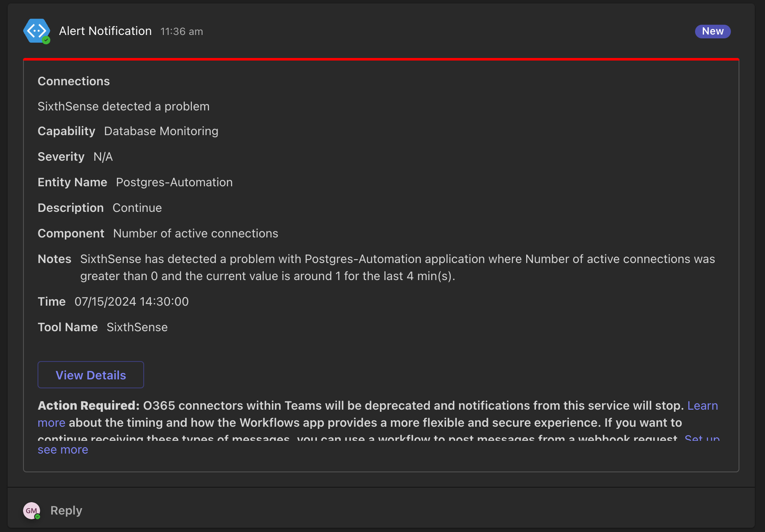The width and height of the screenshot is (765, 532).
Task: Click the Severity N/A value
Action: coord(103,157)
